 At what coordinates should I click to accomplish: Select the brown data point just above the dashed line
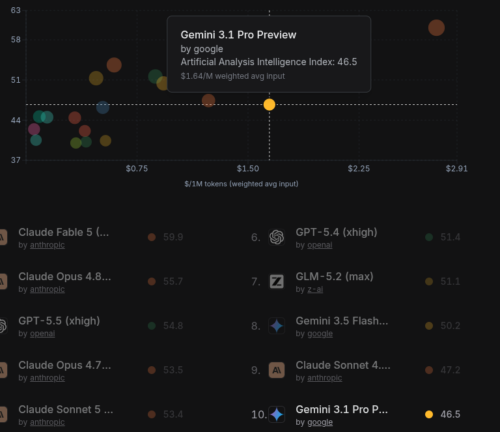[208, 100]
